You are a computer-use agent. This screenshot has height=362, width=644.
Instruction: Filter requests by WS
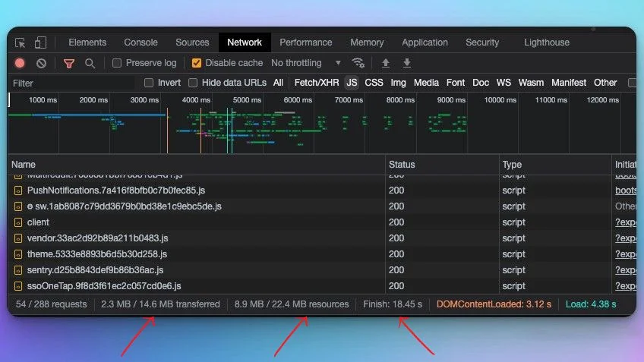(504, 83)
